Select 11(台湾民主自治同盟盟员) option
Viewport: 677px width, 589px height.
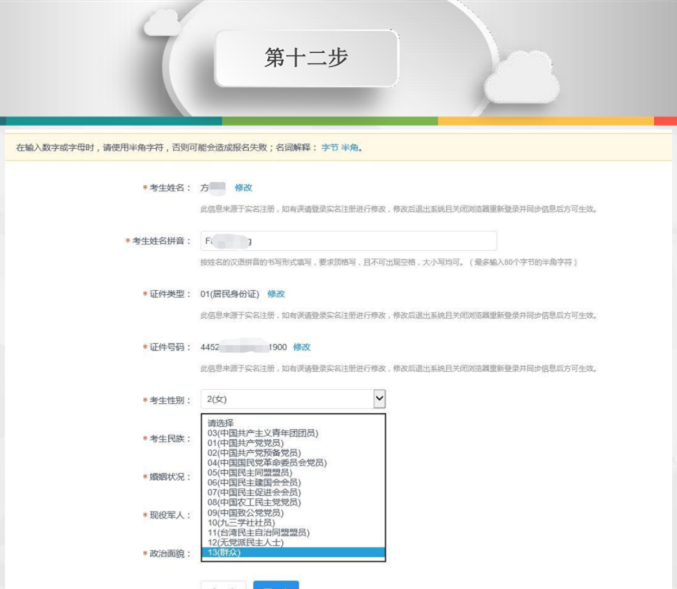pyautogui.click(x=259, y=533)
